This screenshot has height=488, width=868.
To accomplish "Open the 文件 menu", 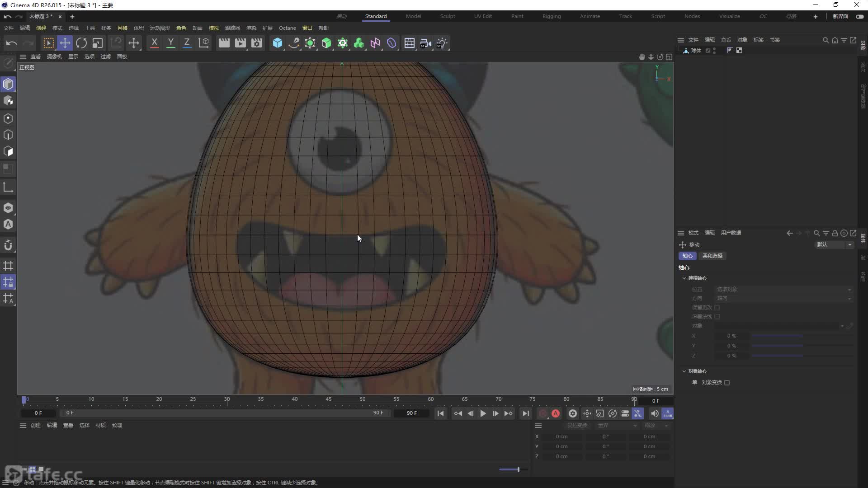I will click(9, 28).
